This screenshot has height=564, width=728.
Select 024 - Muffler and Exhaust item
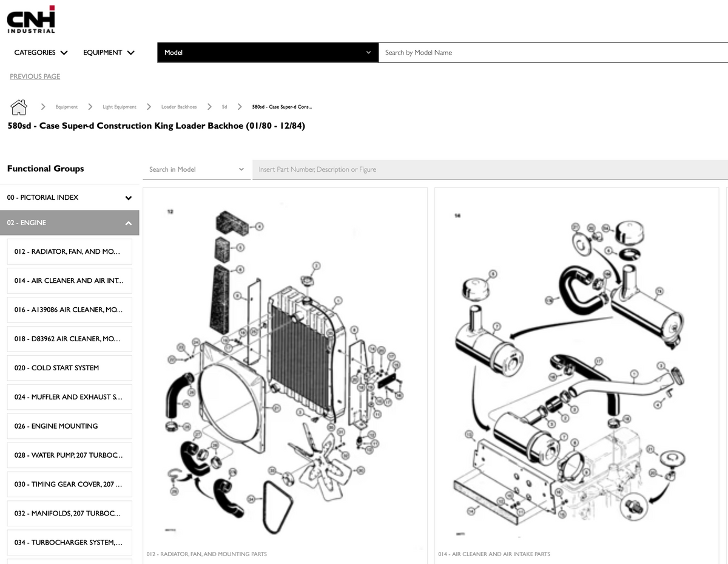tap(70, 397)
